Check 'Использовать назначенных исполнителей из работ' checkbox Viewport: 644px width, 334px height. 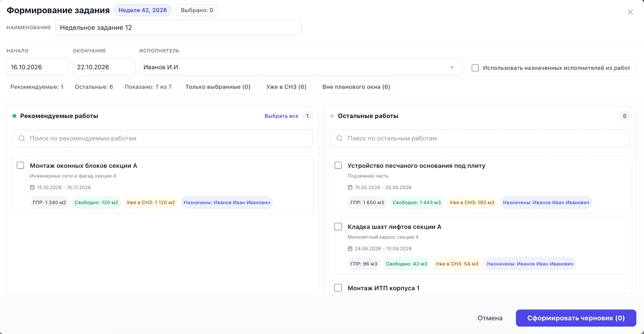pos(475,68)
